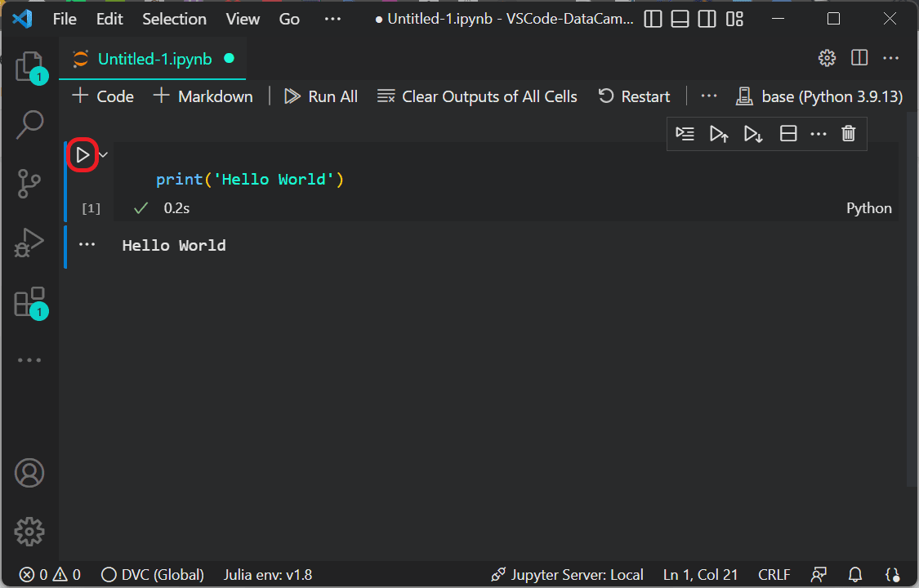Viewport: 919px width, 588px height.
Task: Open the Search view icon
Action: click(x=29, y=125)
